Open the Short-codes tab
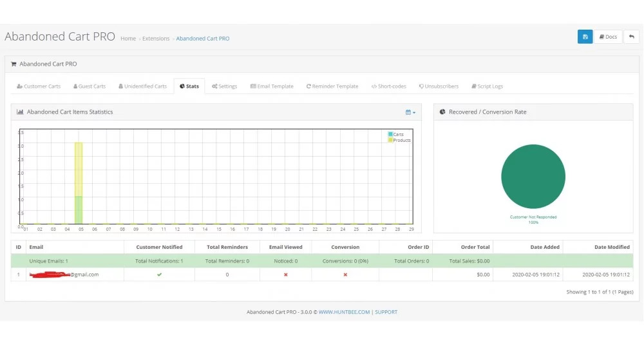Viewport: 644px width, 345px height. pos(389,86)
